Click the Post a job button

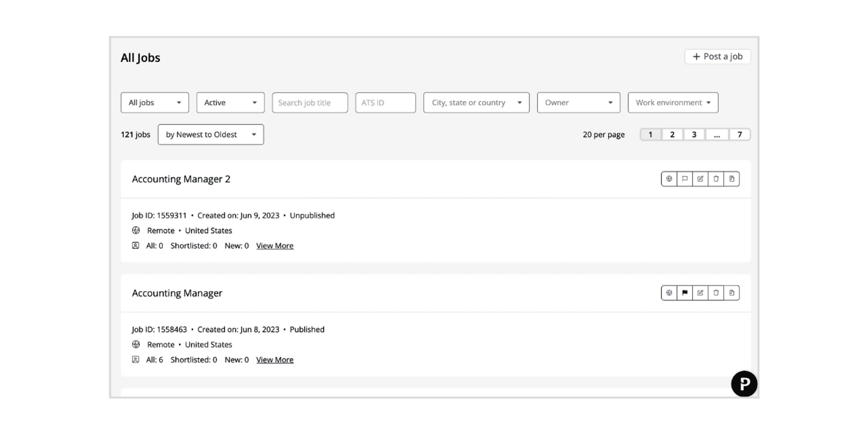coord(718,56)
